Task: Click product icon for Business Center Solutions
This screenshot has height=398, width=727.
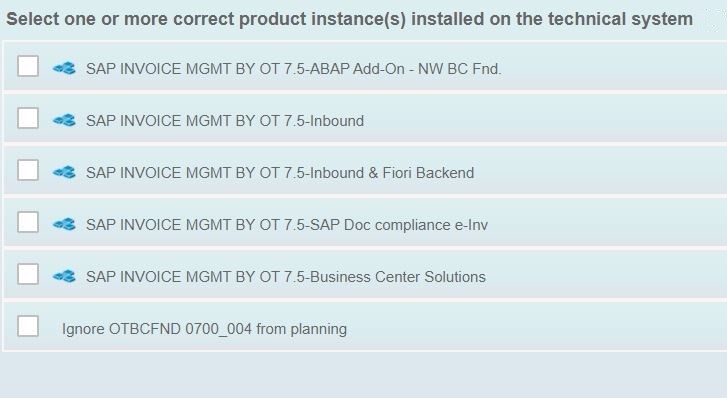Action: click(64, 276)
